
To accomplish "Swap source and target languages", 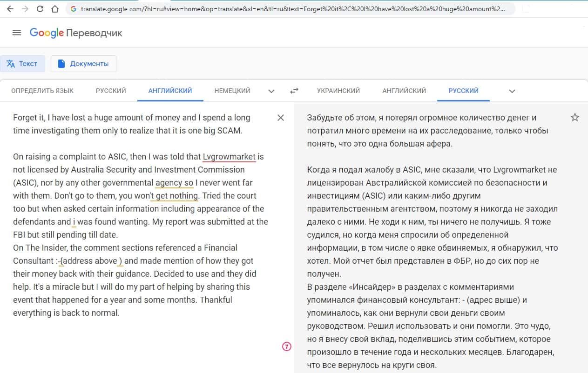I will pyautogui.click(x=294, y=91).
